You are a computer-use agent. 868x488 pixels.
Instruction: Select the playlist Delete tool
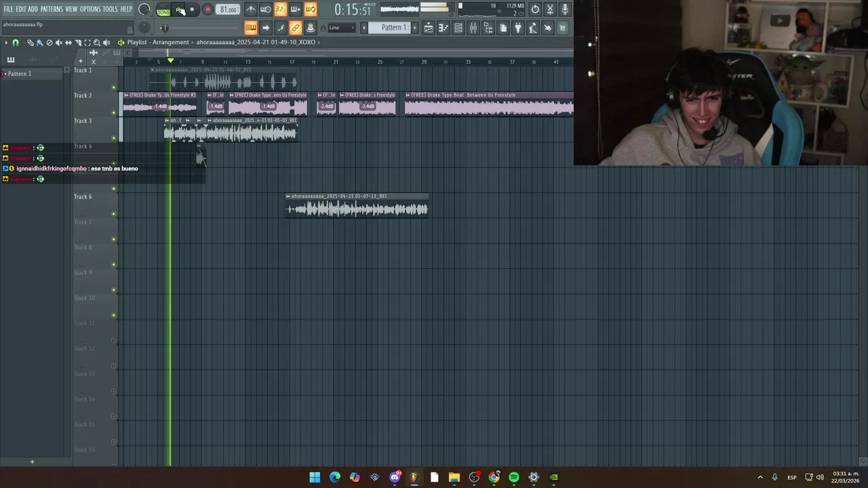coord(50,43)
